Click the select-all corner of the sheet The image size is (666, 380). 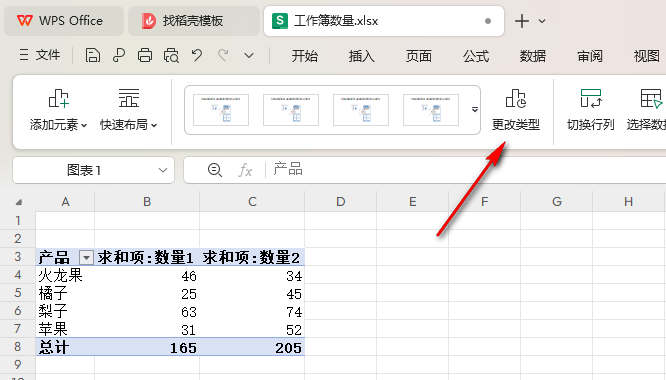point(18,202)
